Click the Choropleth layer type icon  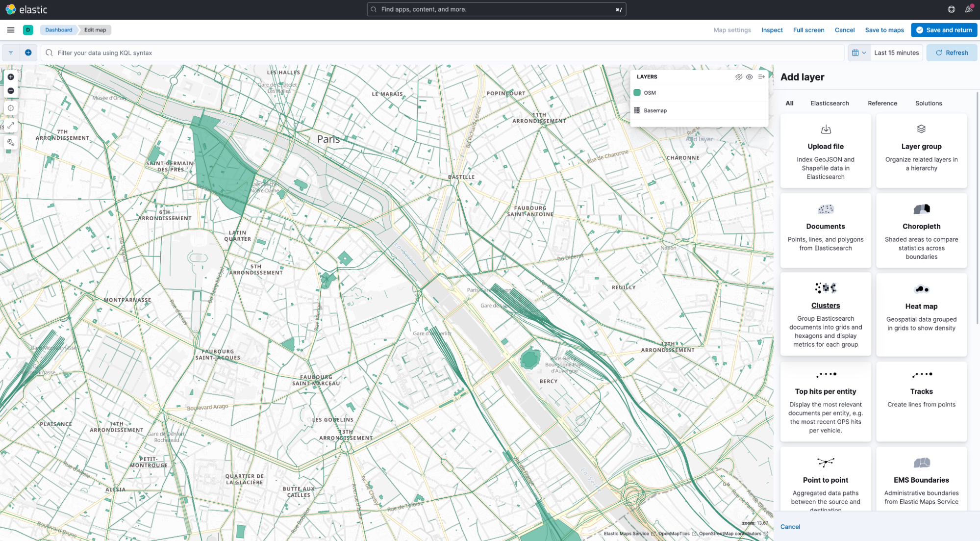tap(921, 208)
